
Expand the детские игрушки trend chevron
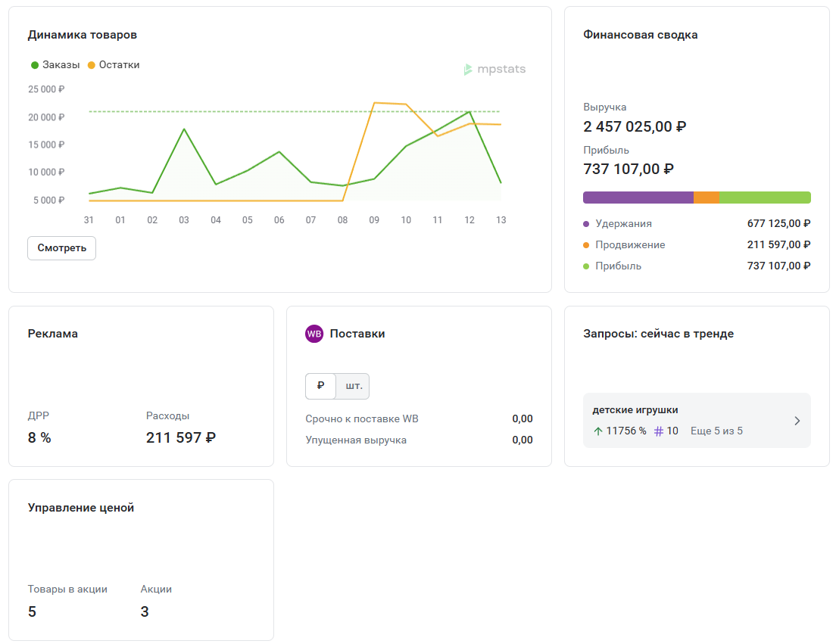pyautogui.click(x=797, y=421)
